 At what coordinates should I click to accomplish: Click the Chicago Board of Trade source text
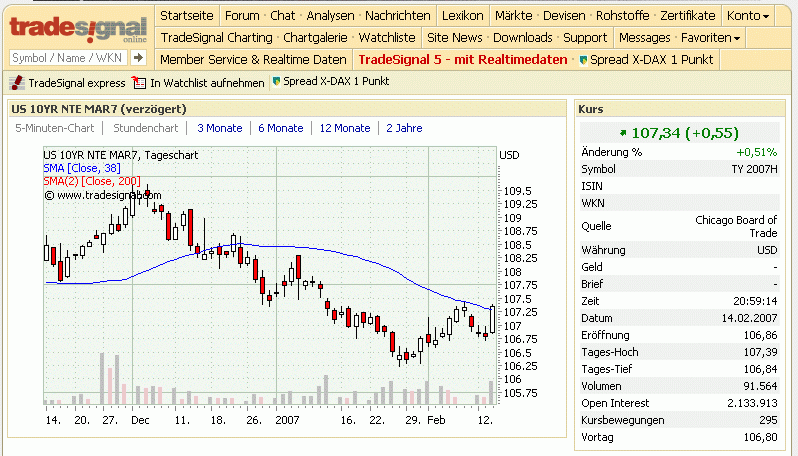point(736,226)
